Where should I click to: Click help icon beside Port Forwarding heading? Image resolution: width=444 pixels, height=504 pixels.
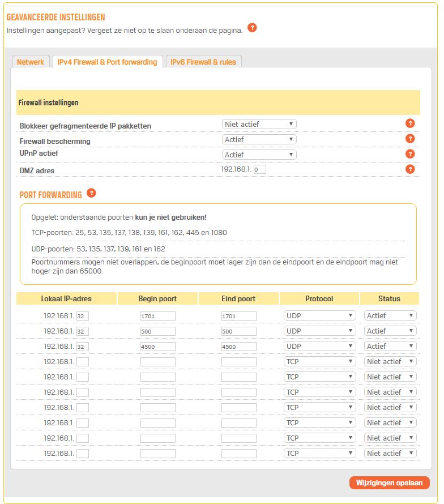91,193
